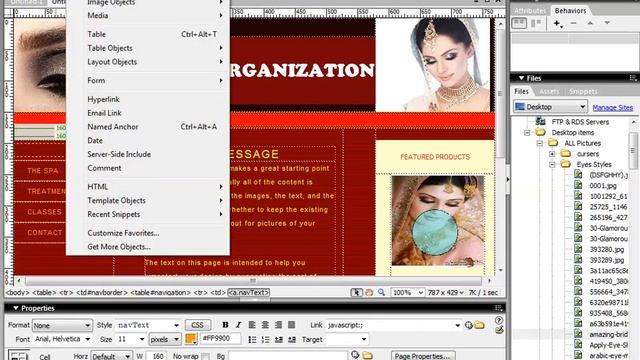Open the Files panel options menu icon

click(633, 78)
